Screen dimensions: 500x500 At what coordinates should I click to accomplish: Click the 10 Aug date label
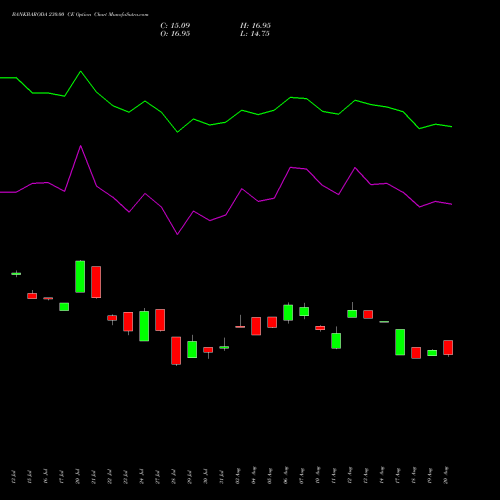pyautogui.click(x=318, y=476)
